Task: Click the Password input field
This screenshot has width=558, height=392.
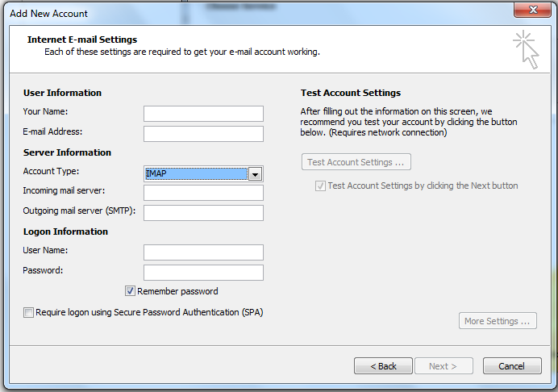Action: click(203, 273)
